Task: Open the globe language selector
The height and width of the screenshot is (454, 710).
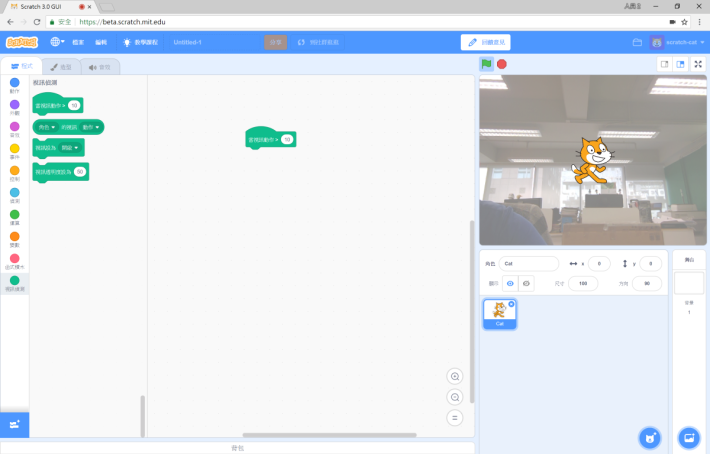Action: 58,42
